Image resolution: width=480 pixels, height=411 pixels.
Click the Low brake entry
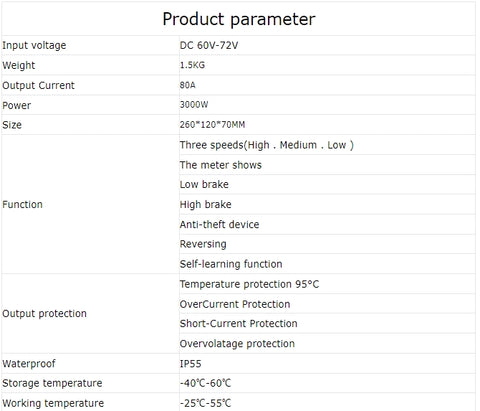point(204,184)
